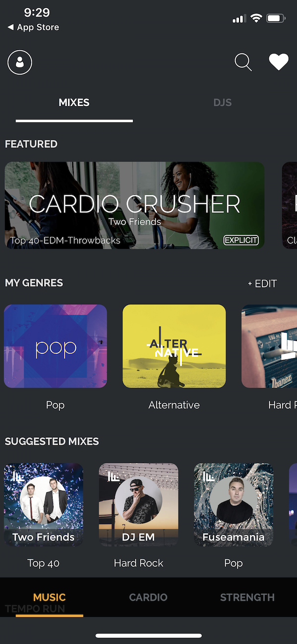
Task: Select the MIXES tab
Action: (x=74, y=103)
